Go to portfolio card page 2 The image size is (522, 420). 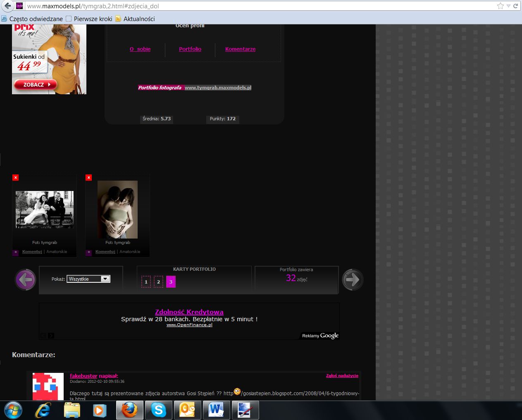pyautogui.click(x=158, y=282)
